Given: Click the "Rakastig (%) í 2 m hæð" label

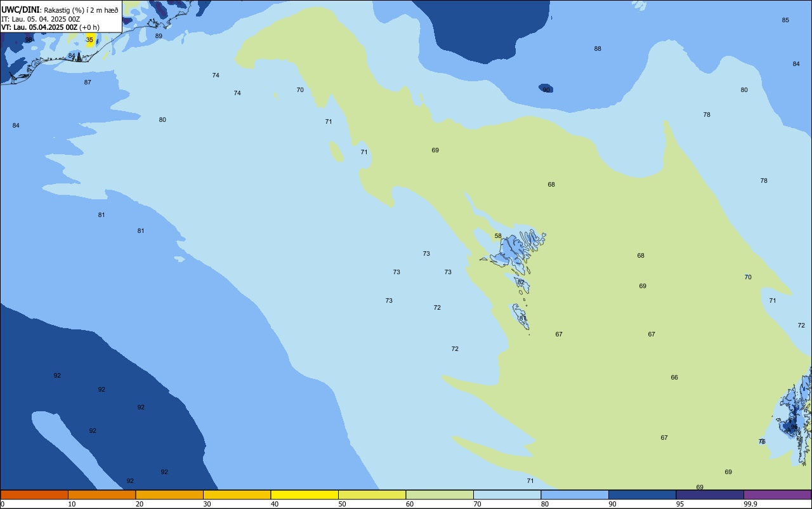Looking at the screenshot, I should pos(81,10).
